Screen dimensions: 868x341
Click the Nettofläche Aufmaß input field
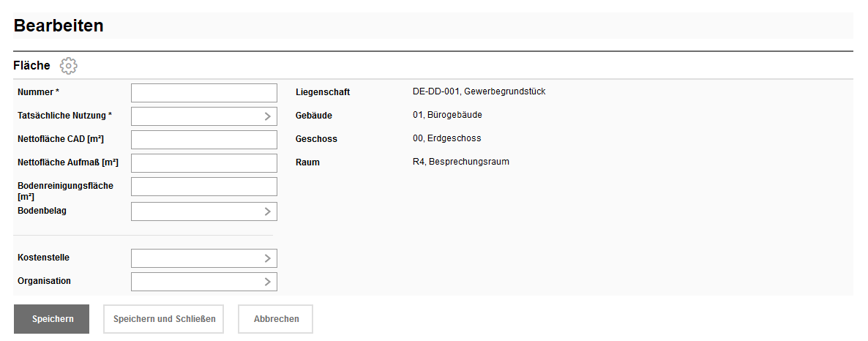(x=203, y=163)
